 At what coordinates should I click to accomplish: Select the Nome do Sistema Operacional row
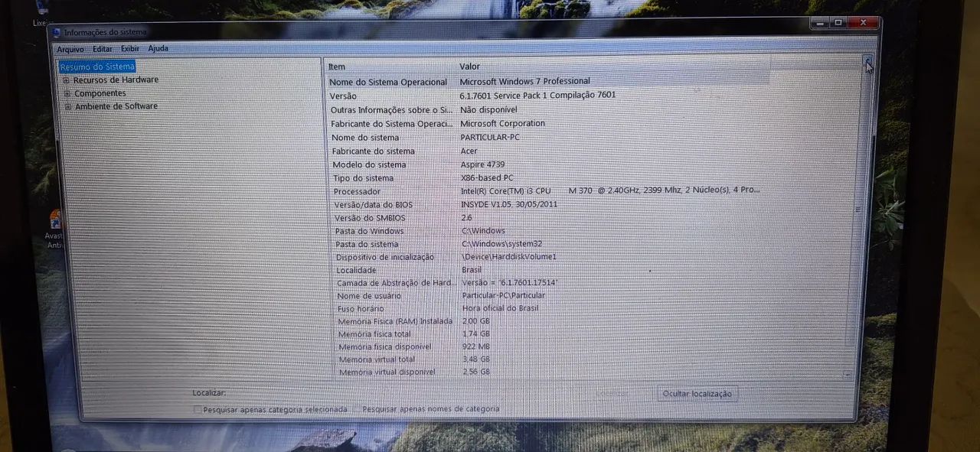(x=548, y=82)
